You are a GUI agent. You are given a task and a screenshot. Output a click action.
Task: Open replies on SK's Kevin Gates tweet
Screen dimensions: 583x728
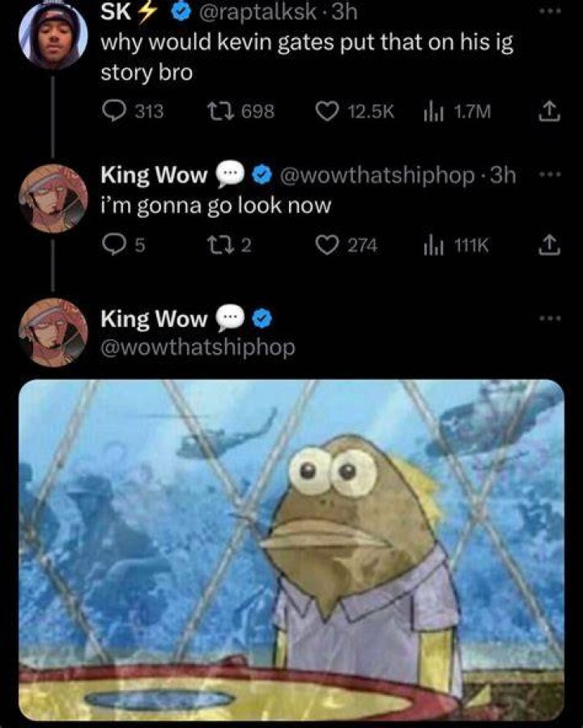[133, 112]
